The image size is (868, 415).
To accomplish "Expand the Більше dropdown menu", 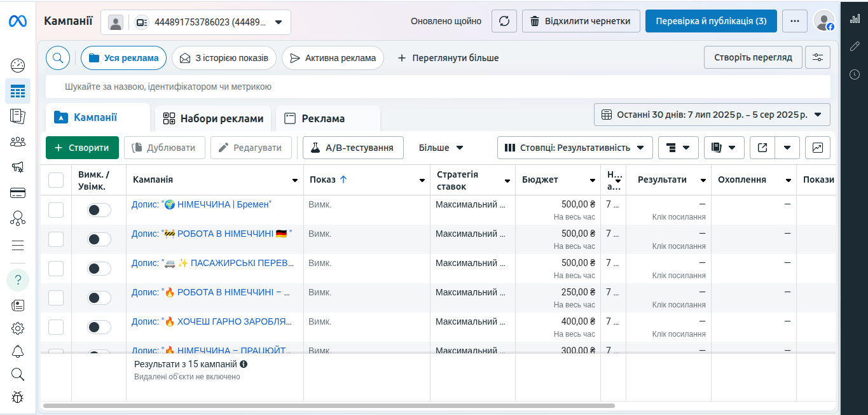I will pos(440,147).
